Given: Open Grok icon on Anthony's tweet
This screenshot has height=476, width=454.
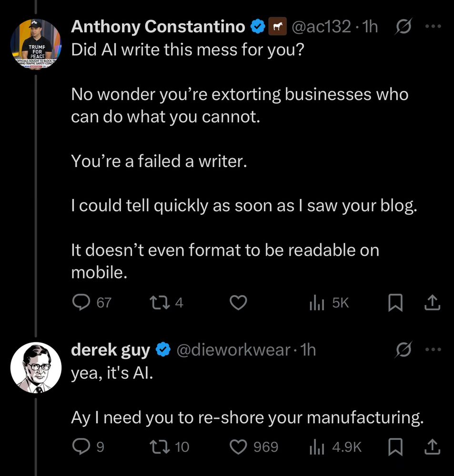Looking at the screenshot, I should pos(404,26).
